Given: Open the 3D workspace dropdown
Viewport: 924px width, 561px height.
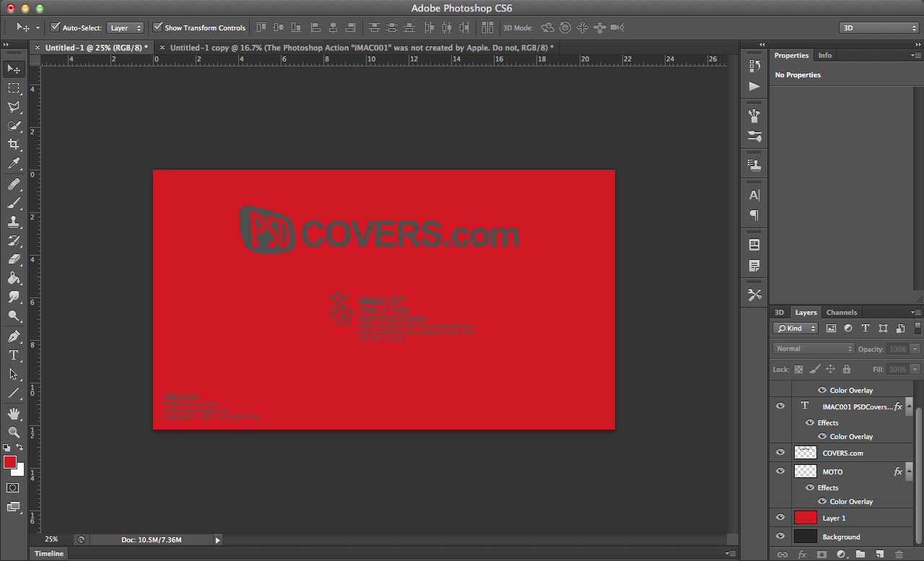Looking at the screenshot, I should (x=879, y=27).
